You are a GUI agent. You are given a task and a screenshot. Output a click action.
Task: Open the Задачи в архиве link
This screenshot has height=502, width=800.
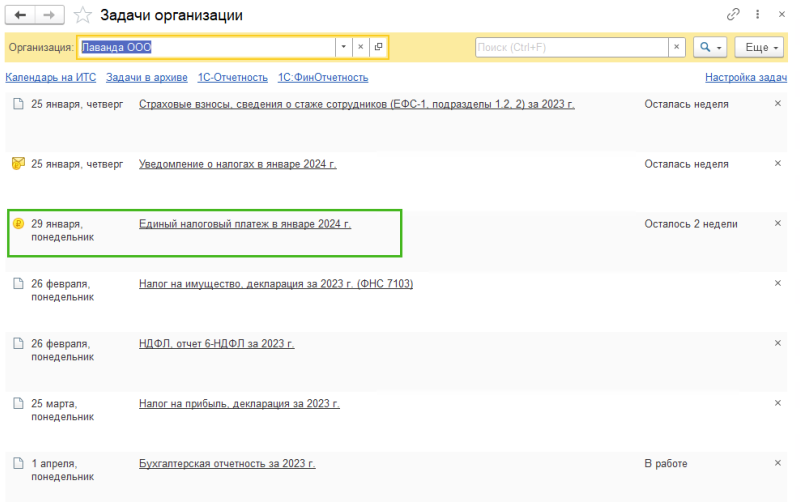(146, 78)
